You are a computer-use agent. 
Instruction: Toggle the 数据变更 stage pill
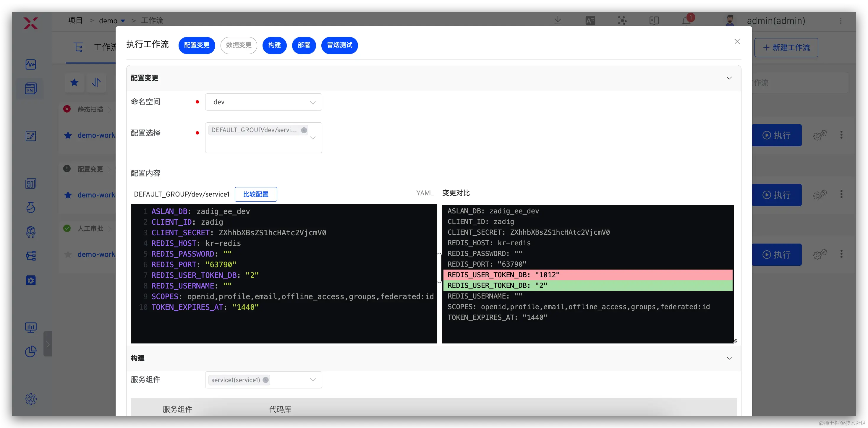[239, 45]
